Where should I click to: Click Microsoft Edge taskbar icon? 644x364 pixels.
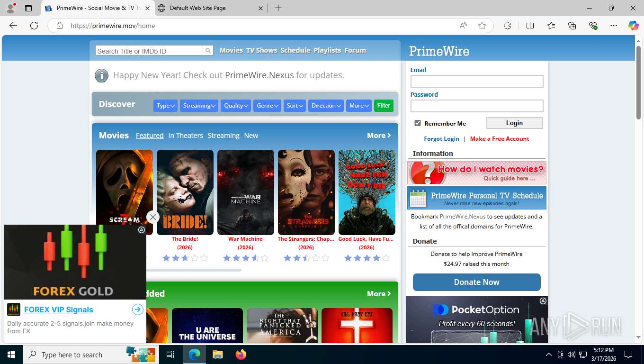(194, 355)
